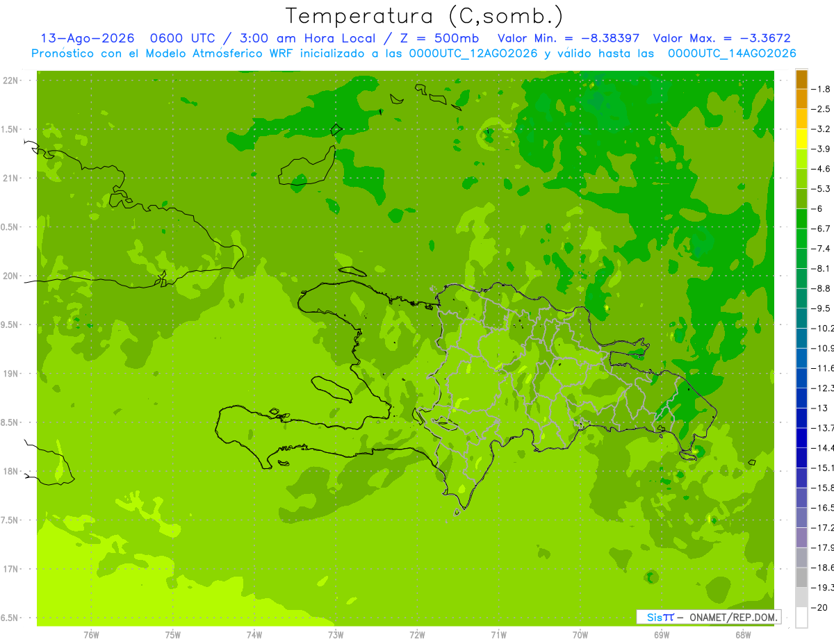Click the '22N' latitude label
The image size is (834, 644).
point(11,81)
